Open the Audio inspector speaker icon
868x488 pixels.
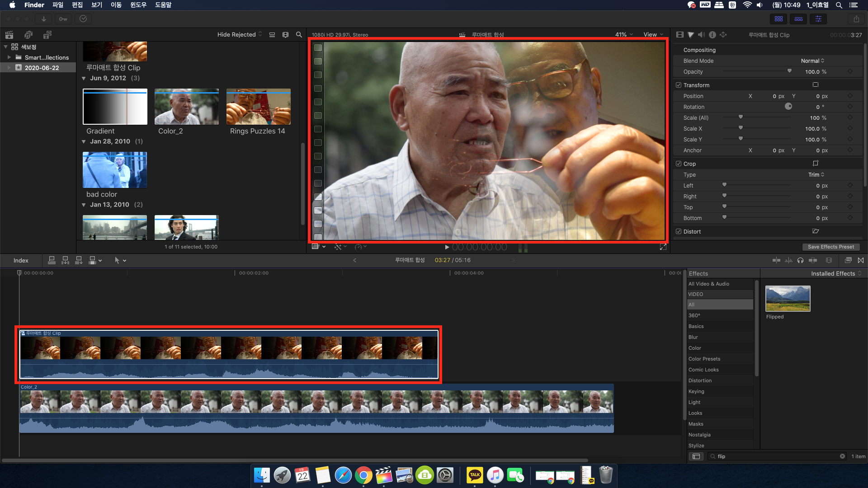point(701,35)
